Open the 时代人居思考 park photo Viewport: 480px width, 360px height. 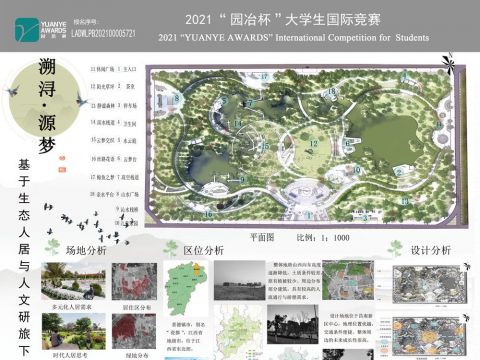pyautogui.click(x=74, y=331)
